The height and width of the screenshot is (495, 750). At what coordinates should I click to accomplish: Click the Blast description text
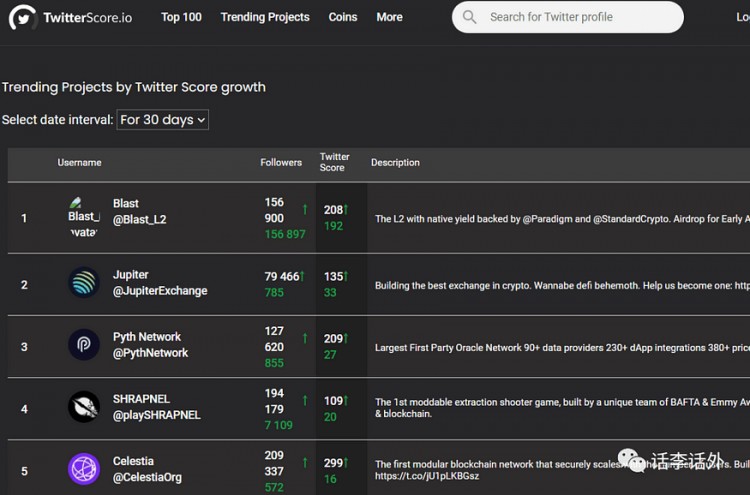562,219
